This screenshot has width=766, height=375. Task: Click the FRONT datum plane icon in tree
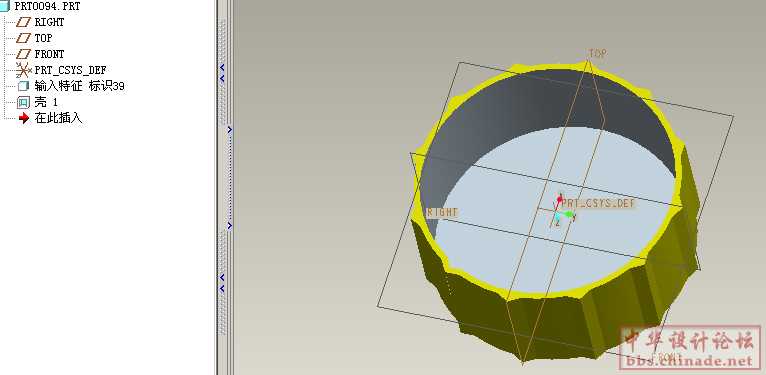23,54
